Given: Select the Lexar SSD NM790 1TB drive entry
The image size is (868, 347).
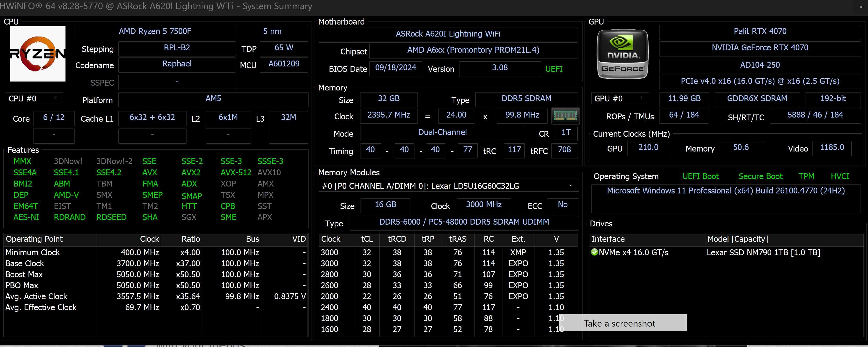Looking at the screenshot, I should (763, 252).
